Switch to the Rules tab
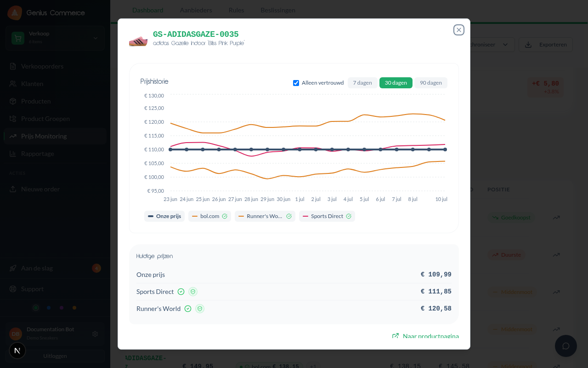The width and height of the screenshot is (588, 368). [237, 10]
